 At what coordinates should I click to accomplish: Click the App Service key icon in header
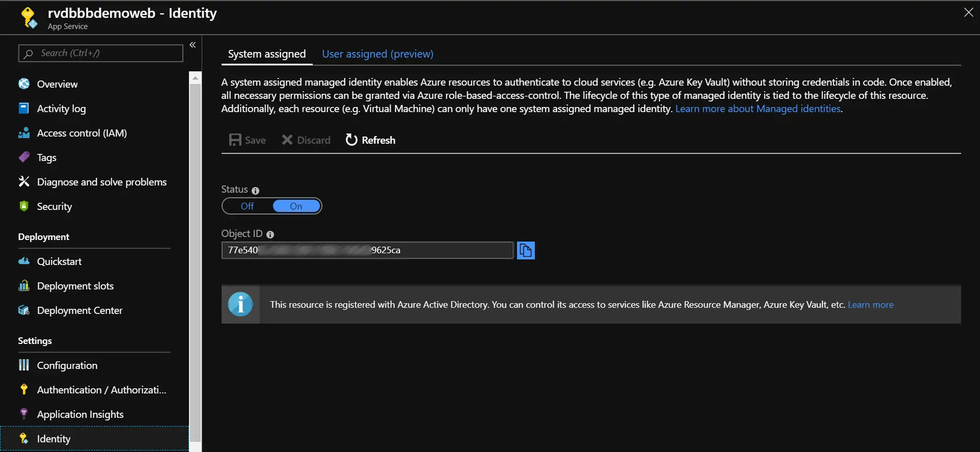(x=29, y=18)
